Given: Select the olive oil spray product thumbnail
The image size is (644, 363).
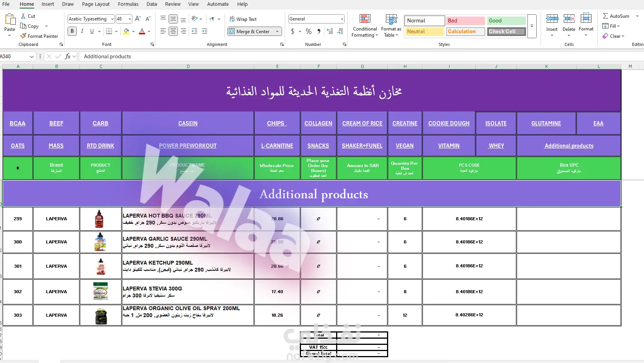Looking at the screenshot, I should point(101,316).
